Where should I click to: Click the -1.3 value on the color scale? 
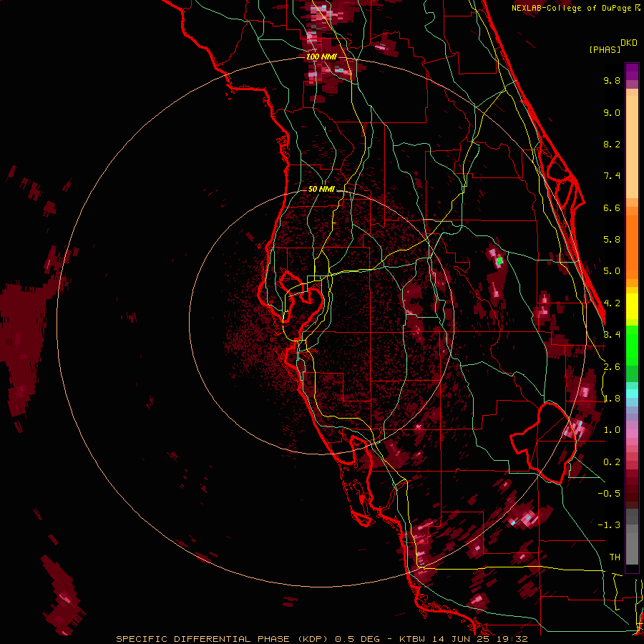609,525
